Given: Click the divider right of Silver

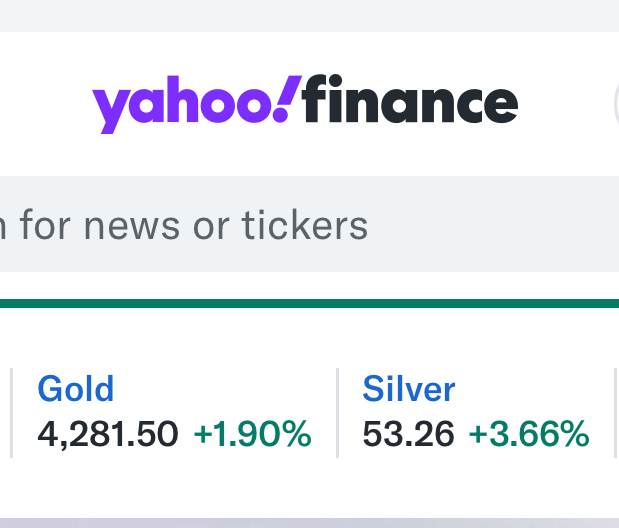Looking at the screenshot, I should 614,412.
